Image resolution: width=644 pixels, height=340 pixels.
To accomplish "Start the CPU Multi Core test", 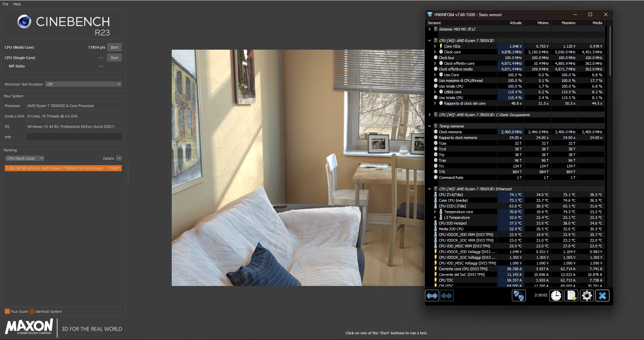I will 114,47.
